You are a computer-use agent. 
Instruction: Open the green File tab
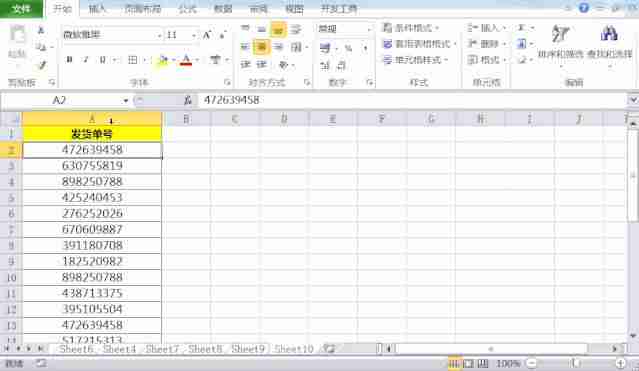click(x=21, y=8)
